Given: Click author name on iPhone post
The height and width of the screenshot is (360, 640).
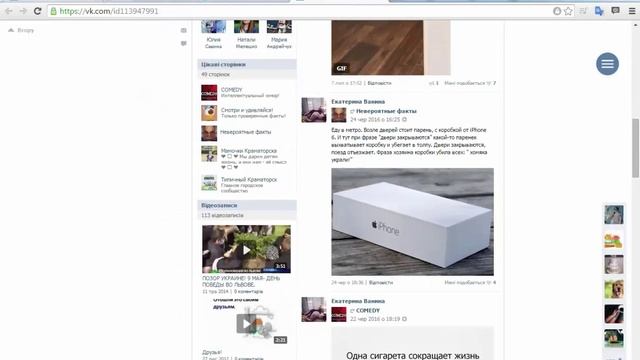Looking at the screenshot, I should click(358, 102).
